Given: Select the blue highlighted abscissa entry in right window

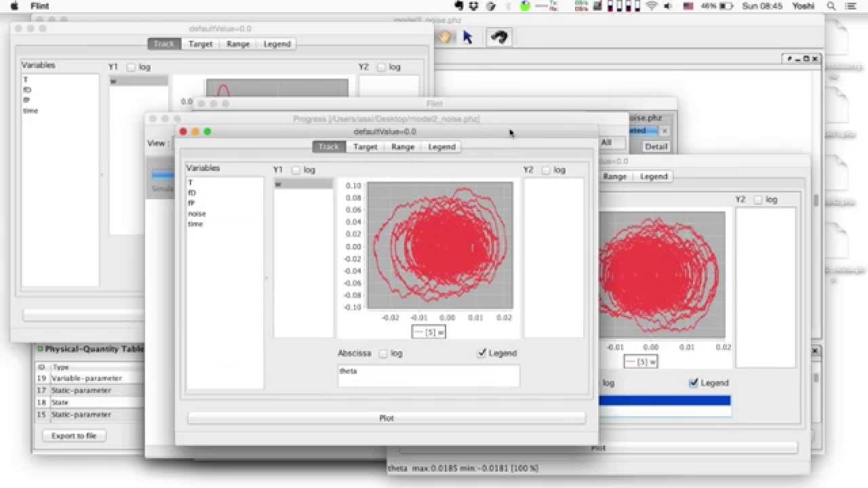Looking at the screenshot, I should pyautogui.click(x=666, y=401).
